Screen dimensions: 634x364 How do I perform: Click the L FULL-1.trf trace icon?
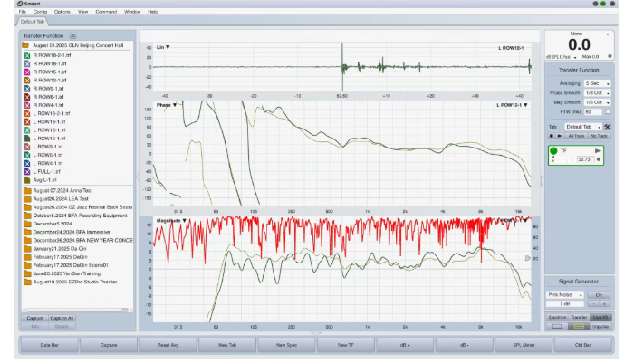[x=27, y=171]
